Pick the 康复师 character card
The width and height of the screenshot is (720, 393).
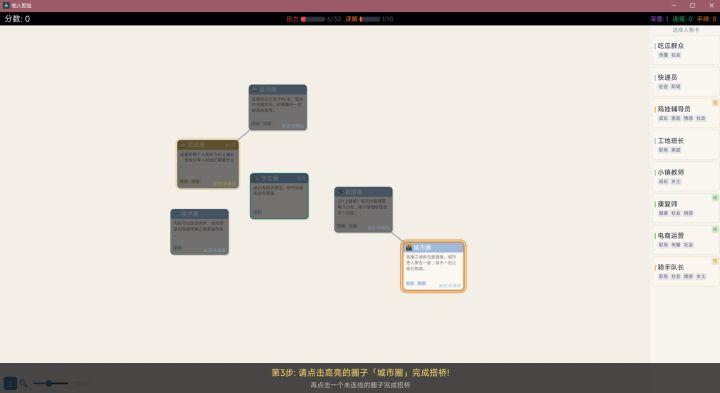pyautogui.click(x=686, y=208)
